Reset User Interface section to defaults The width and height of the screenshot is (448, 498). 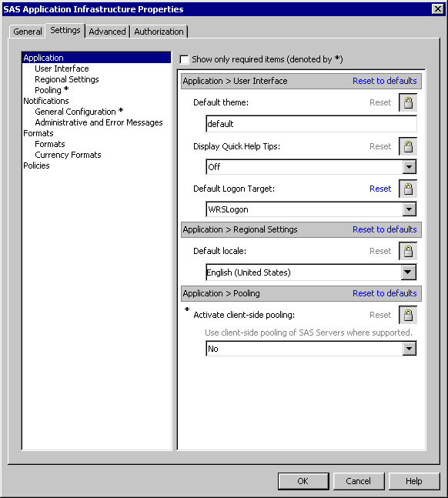[x=384, y=81]
